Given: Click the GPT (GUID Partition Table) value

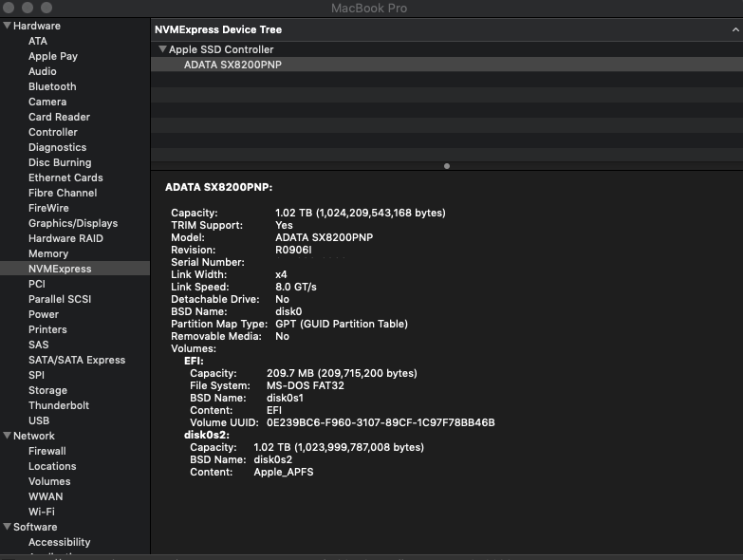Looking at the screenshot, I should pos(342,324).
